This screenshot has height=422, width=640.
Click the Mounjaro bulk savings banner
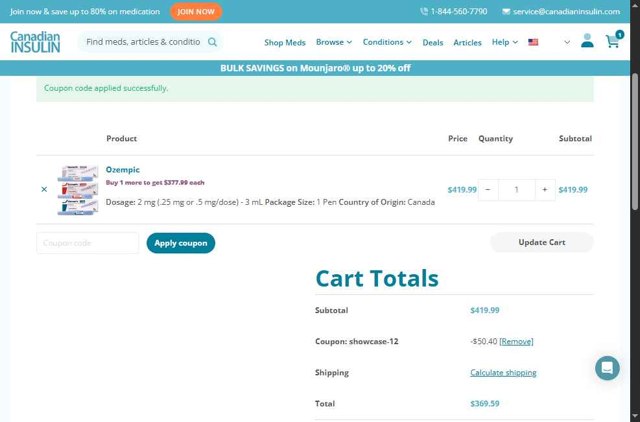(315, 68)
